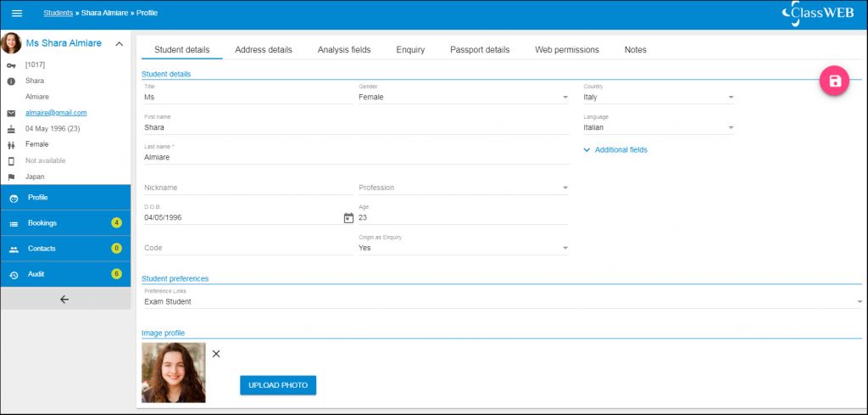Viewport: 868px width, 415px height.
Task: Click the pink floating save button
Action: [x=834, y=81]
